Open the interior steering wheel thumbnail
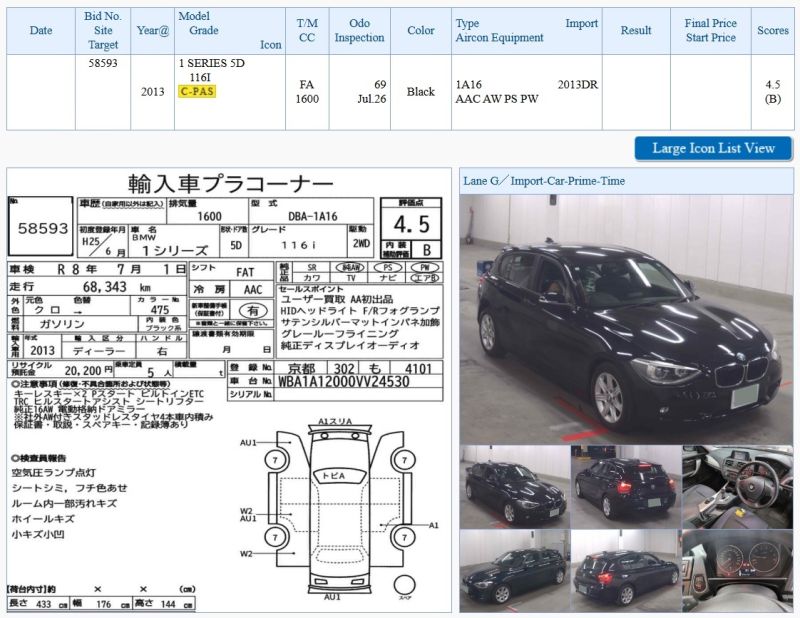The width and height of the screenshot is (800, 618). [737, 487]
